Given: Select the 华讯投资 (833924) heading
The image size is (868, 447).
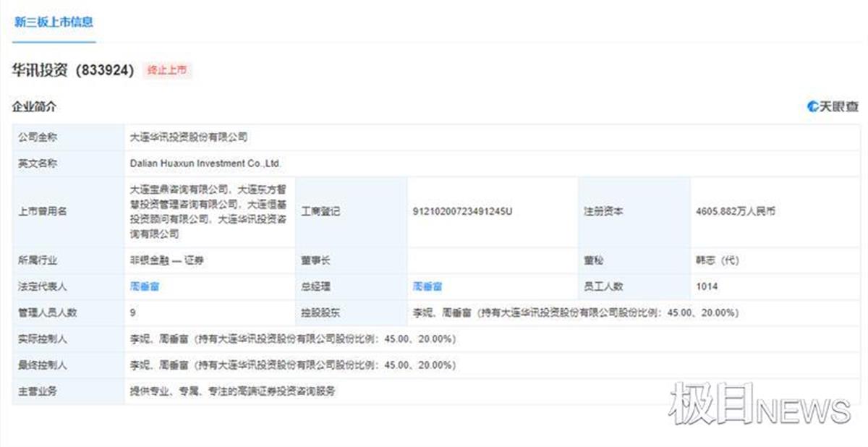Looking at the screenshot, I should click(x=73, y=70).
